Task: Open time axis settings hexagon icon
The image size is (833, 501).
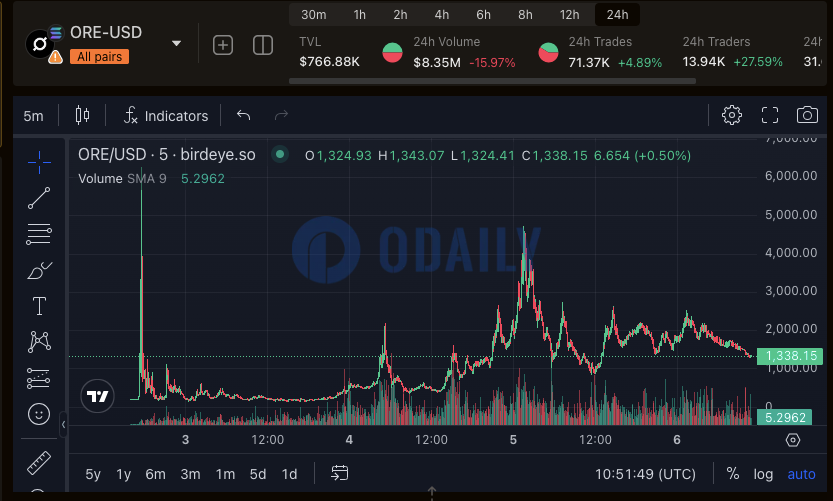Action: tap(793, 440)
